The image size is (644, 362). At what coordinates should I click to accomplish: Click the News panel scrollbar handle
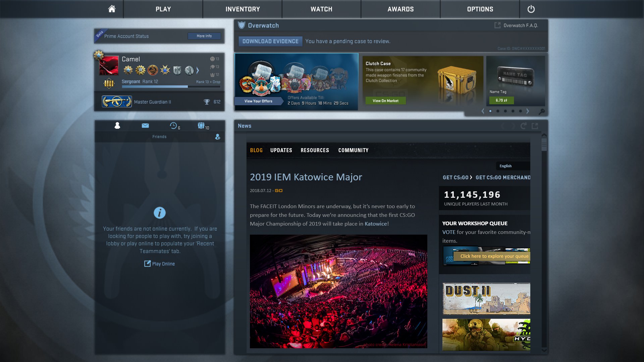click(x=544, y=144)
